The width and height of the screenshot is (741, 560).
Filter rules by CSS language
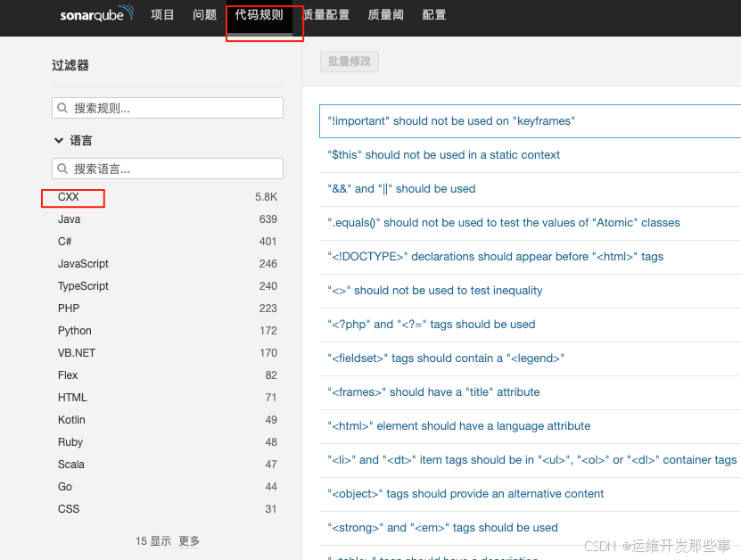tap(69, 509)
